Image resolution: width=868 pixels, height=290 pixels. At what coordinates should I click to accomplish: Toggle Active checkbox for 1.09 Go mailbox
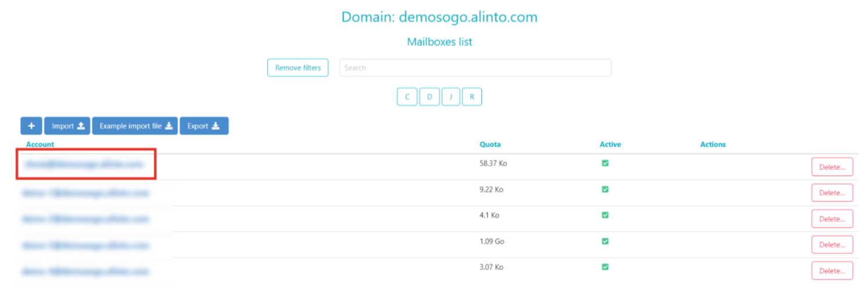605,241
